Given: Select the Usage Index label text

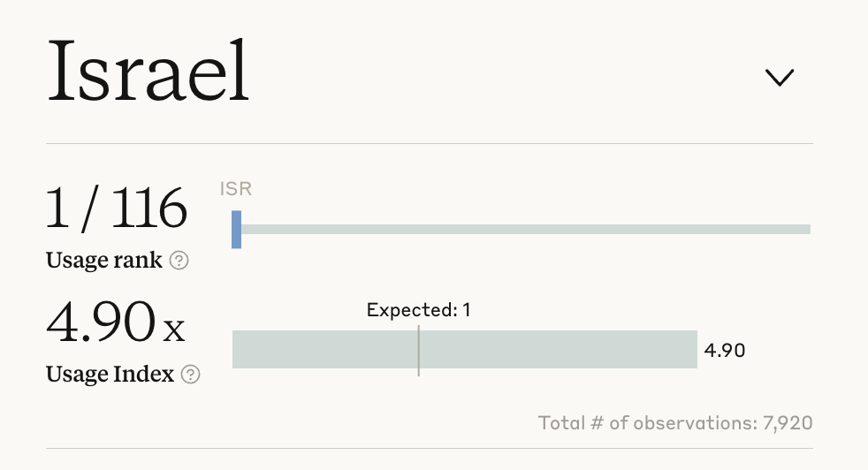Looking at the screenshot, I should coord(110,375).
